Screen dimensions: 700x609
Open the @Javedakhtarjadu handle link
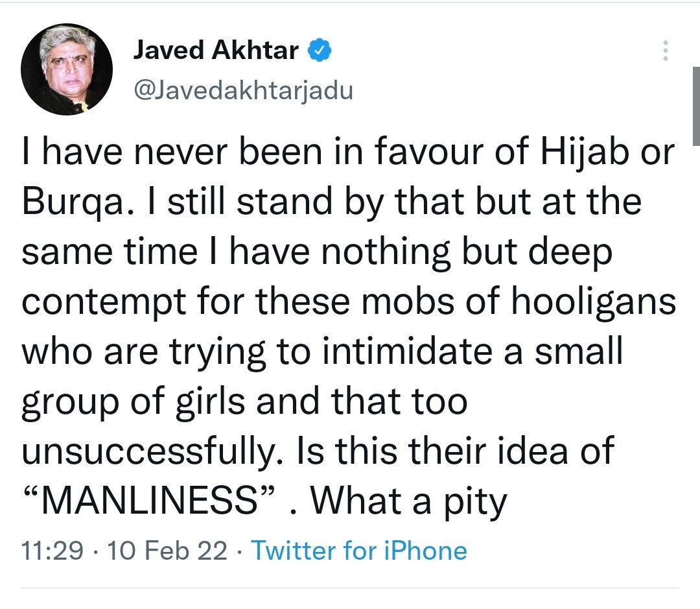click(x=243, y=90)
